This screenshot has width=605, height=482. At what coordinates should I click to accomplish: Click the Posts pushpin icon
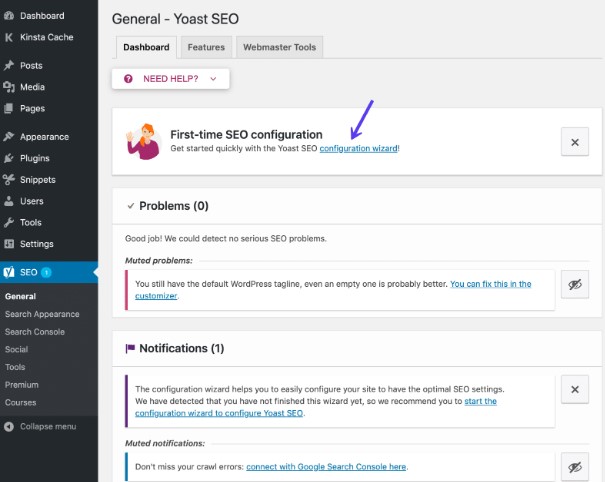(x=9, y=66)
